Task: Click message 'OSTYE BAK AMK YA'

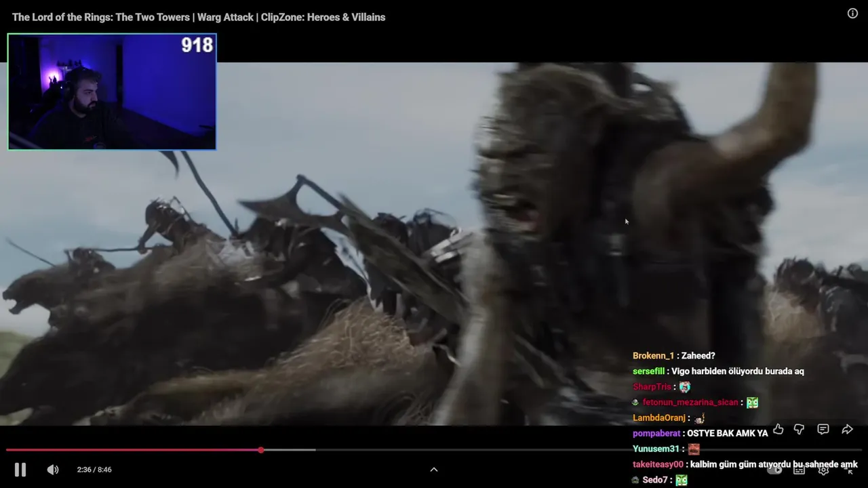Action: pos(728,434)
